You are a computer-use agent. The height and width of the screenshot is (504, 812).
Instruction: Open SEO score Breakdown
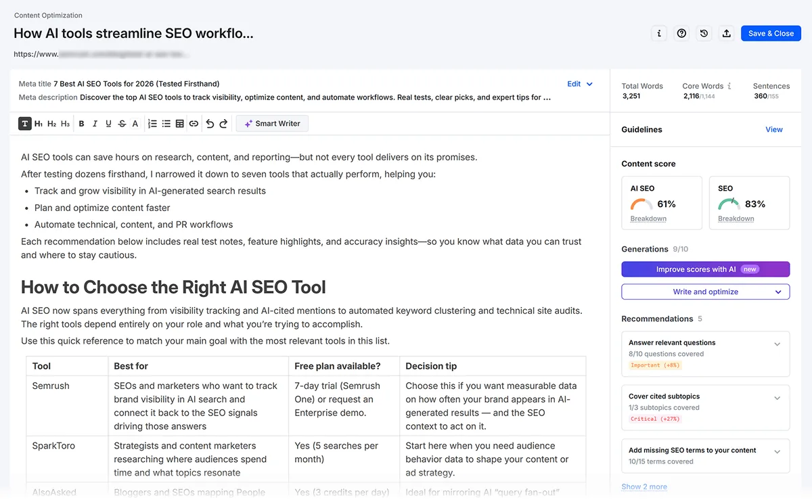pyautogui.click(x=736, y=219)
